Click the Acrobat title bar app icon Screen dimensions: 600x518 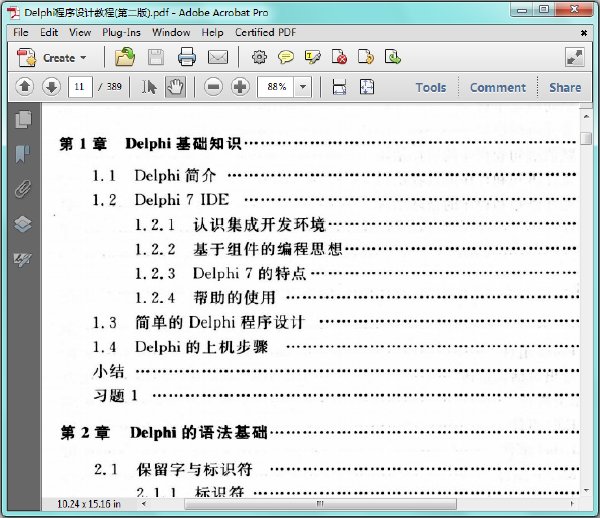tap(13, 12)
